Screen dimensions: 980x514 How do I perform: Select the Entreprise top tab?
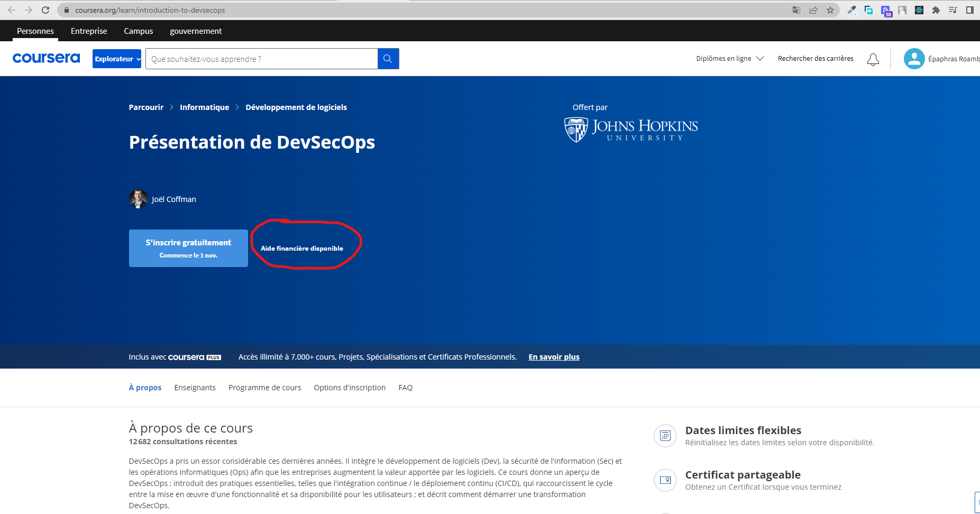(89, 31)
